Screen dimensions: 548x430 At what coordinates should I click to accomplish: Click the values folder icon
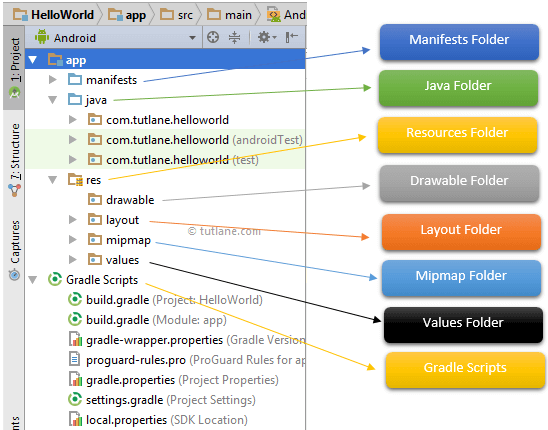tap(95, 259)
